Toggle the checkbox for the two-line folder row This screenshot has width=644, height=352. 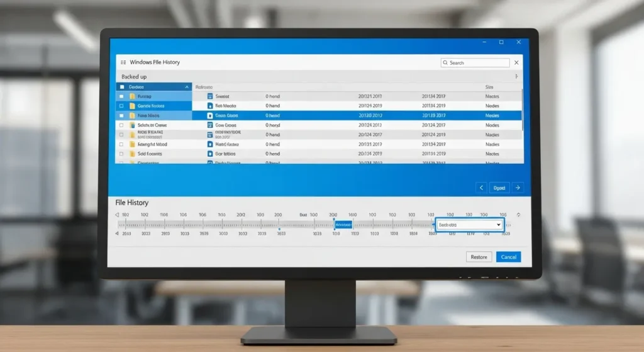point(121,135)
